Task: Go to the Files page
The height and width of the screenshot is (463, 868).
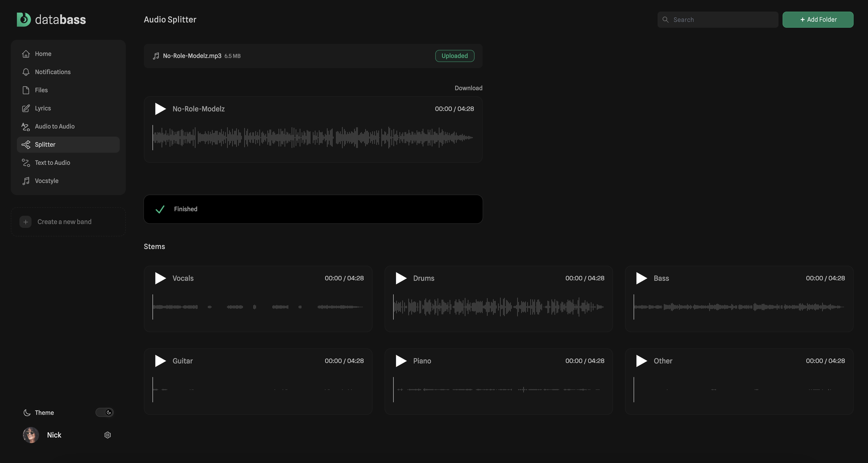Action: [x=68, y=90]
